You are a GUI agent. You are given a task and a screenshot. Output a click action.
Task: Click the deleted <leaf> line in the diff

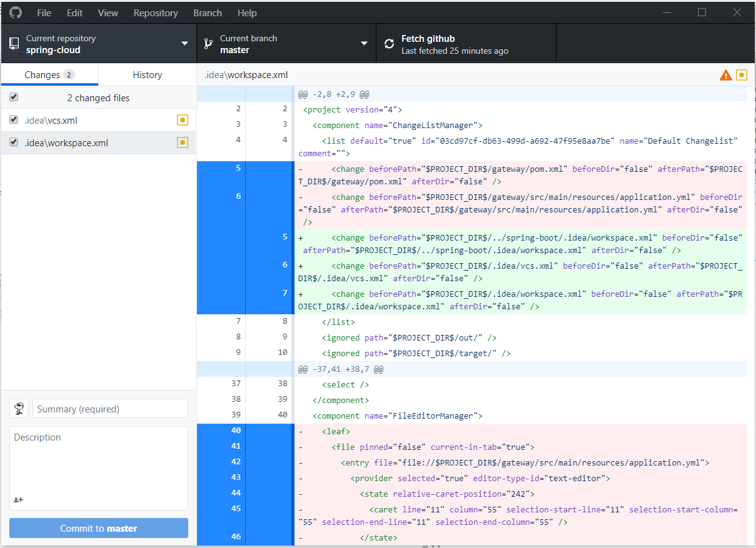[520, 431]
